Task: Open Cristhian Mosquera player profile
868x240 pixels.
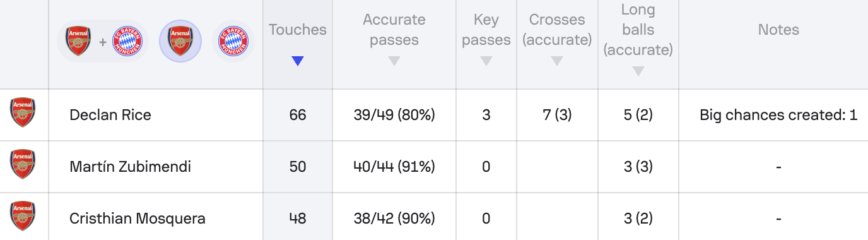Action: pyautogui.click(x=138, y=219)
